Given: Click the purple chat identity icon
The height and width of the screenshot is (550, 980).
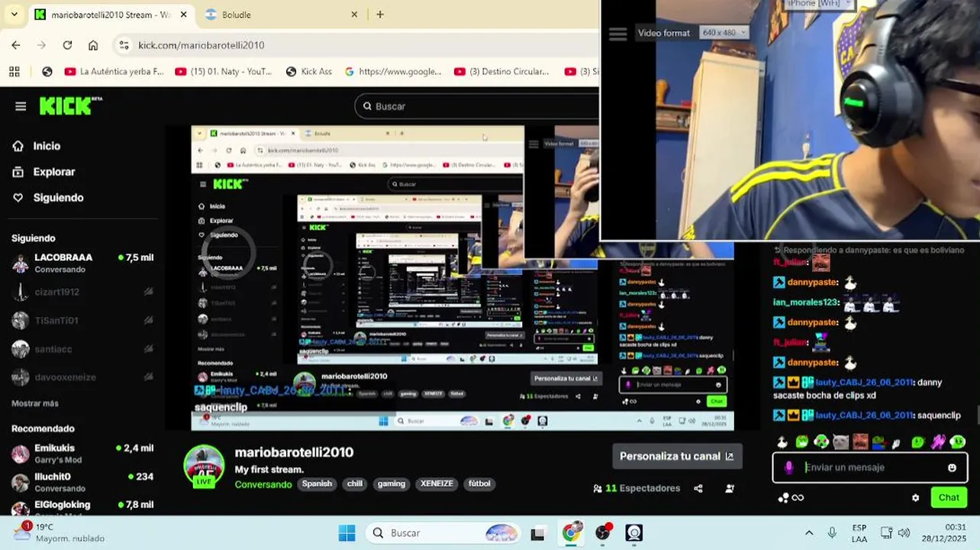Looking at the screenshot, I should click(789, 467).
